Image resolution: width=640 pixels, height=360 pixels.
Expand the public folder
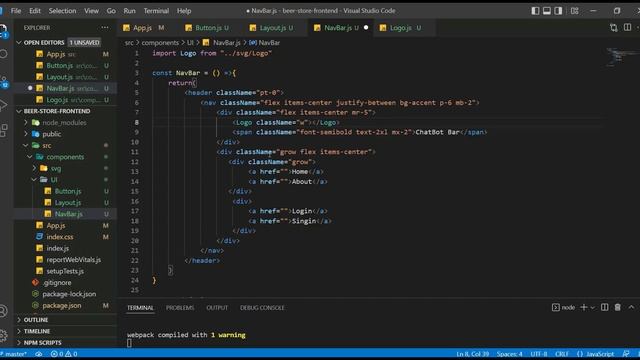(x=66, y=134)
